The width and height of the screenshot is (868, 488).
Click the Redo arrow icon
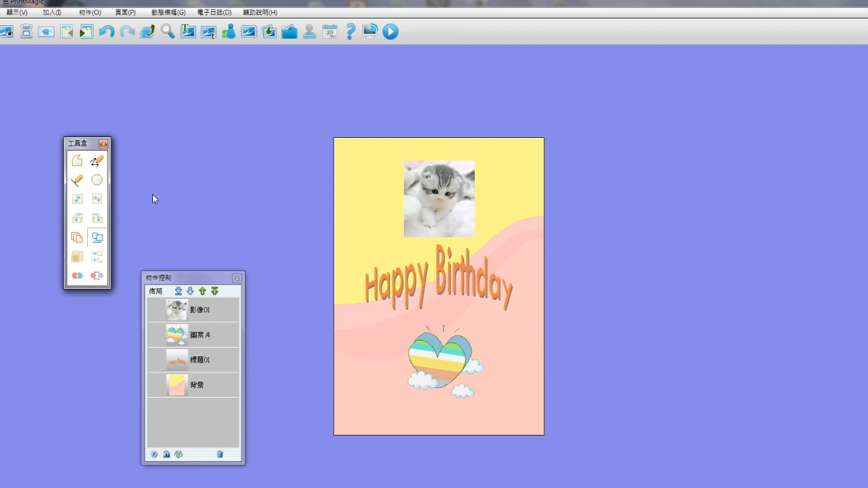[x=127, y=32]
